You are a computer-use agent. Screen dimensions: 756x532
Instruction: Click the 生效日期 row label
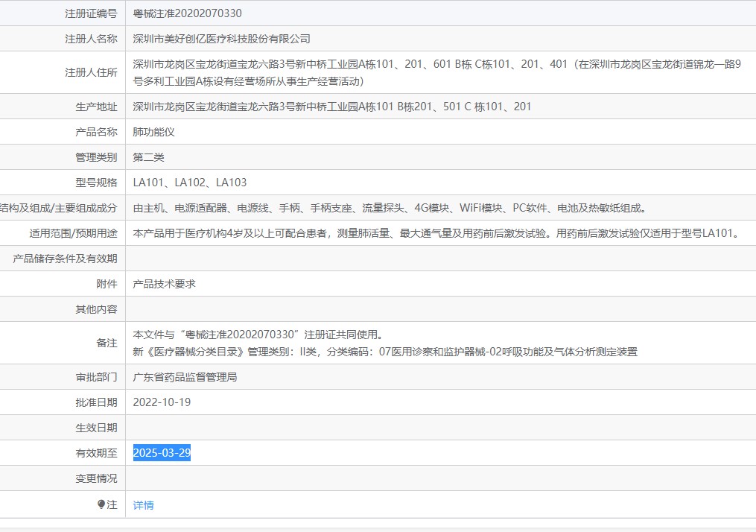(x=96, y=428)
